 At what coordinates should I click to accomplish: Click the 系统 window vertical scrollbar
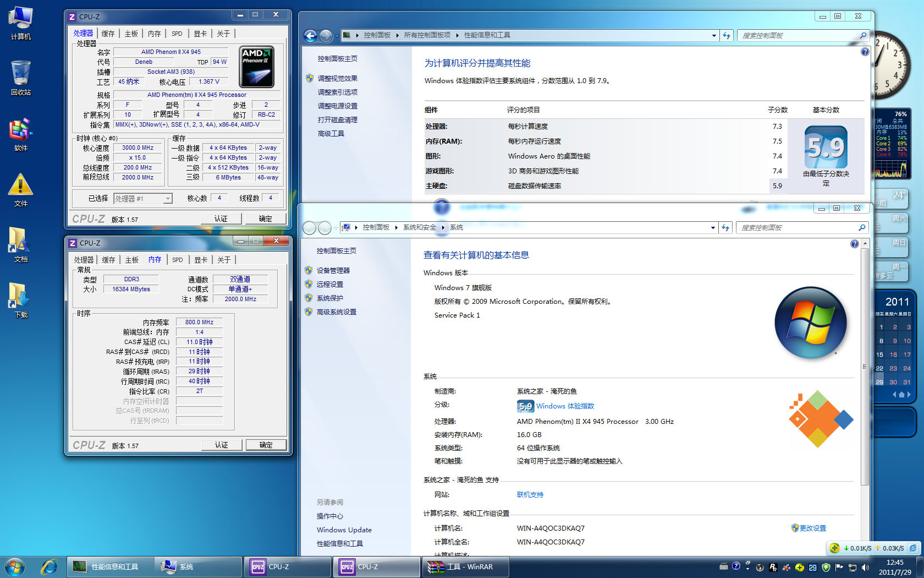click(x=865, y=367)
